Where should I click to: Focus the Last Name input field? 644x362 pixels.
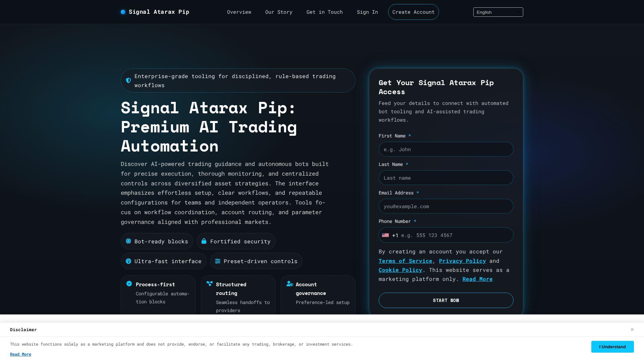tap(446, 178)
